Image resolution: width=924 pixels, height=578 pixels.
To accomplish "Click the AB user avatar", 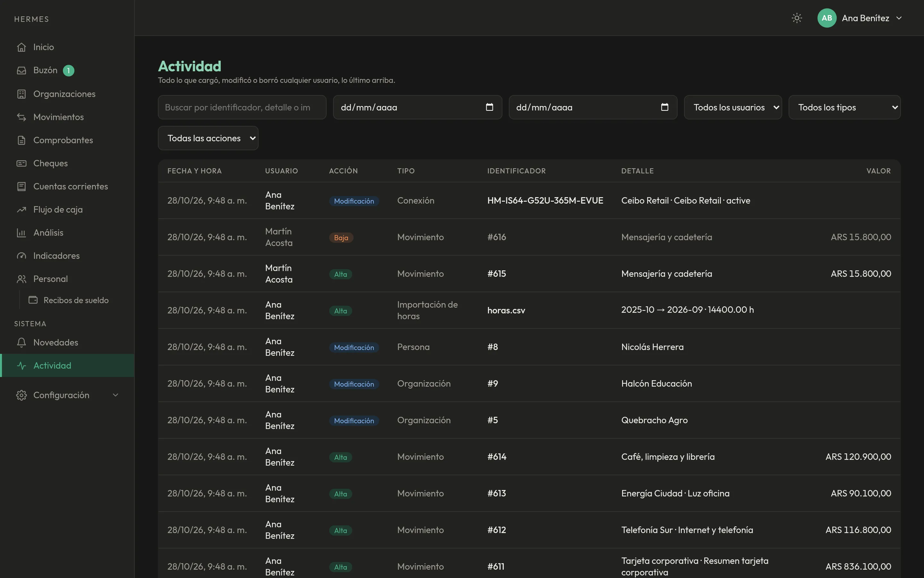I will pyautogui.click(x=827, y=18).
